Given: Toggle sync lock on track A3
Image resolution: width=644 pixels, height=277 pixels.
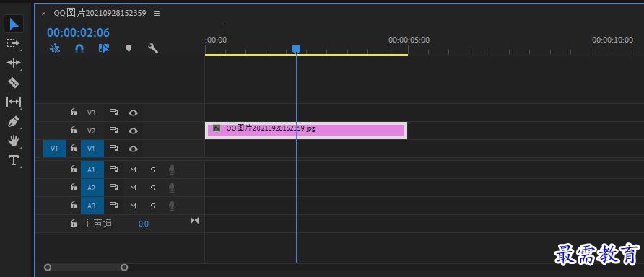Looking at the screenshot, I should tap(114, 205).
